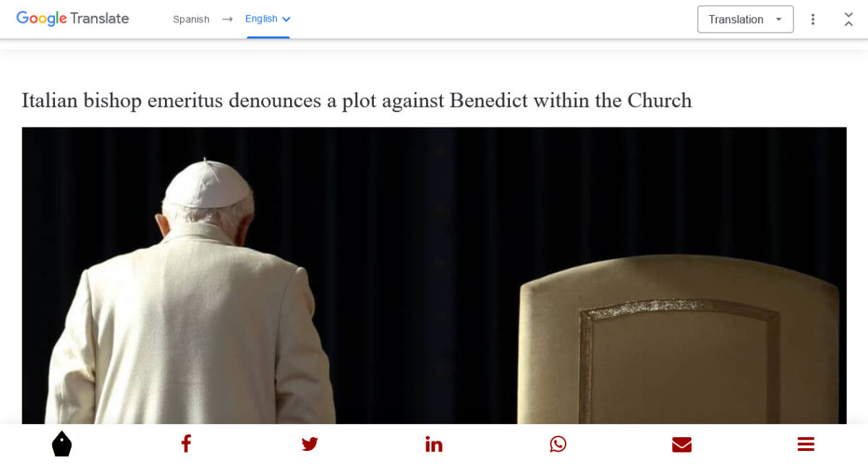Click the word 'Benedict' in the headline
Image resolution: width=868 pixels, height=464 pixels.
tap(489, 101)
